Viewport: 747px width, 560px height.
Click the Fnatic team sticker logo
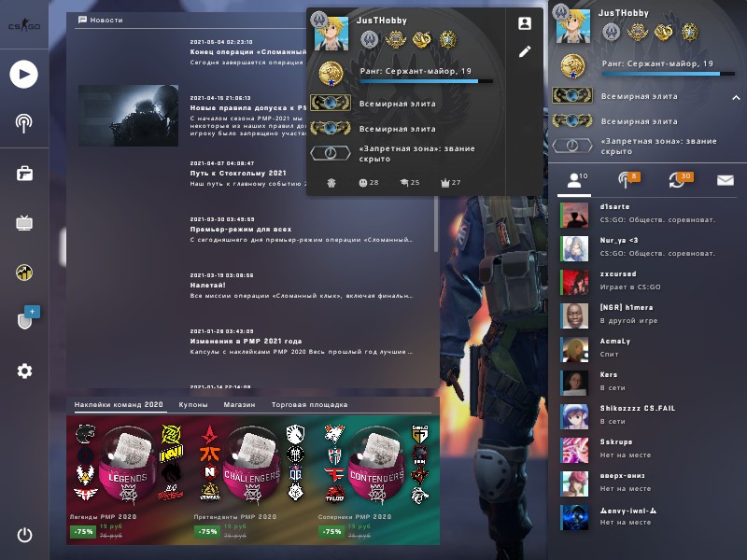click(x=209, y=454)
